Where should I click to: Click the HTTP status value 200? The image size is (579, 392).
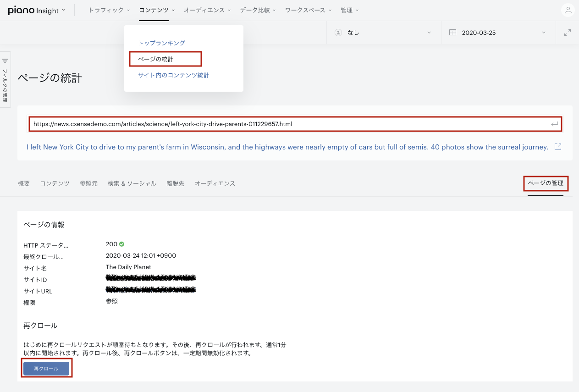111,244
